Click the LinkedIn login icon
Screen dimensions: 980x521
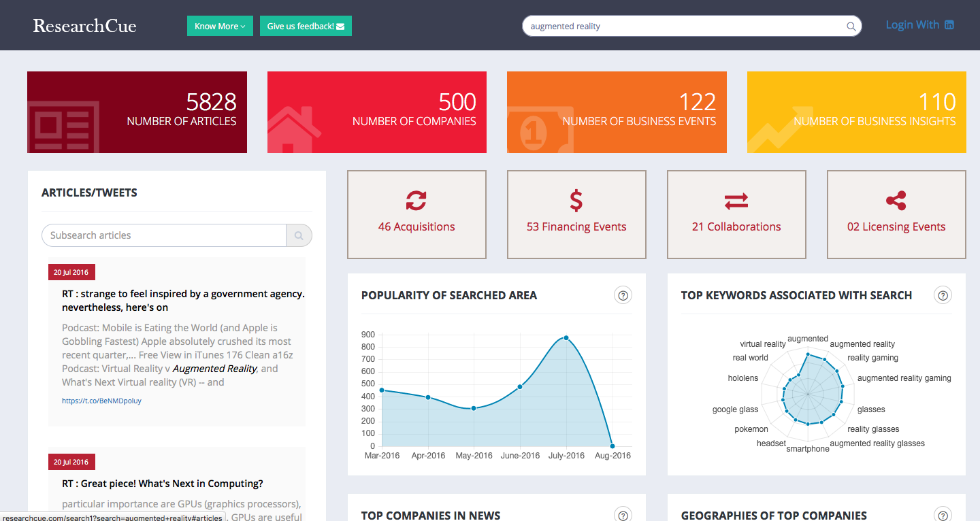click(949, 24)
